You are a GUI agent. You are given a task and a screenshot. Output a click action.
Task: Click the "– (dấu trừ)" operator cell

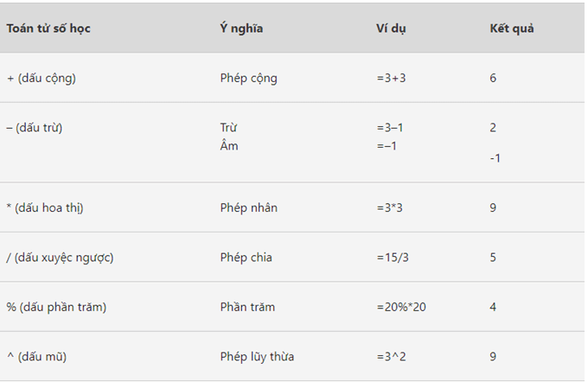pyautogui.click(x=35, y=128)
